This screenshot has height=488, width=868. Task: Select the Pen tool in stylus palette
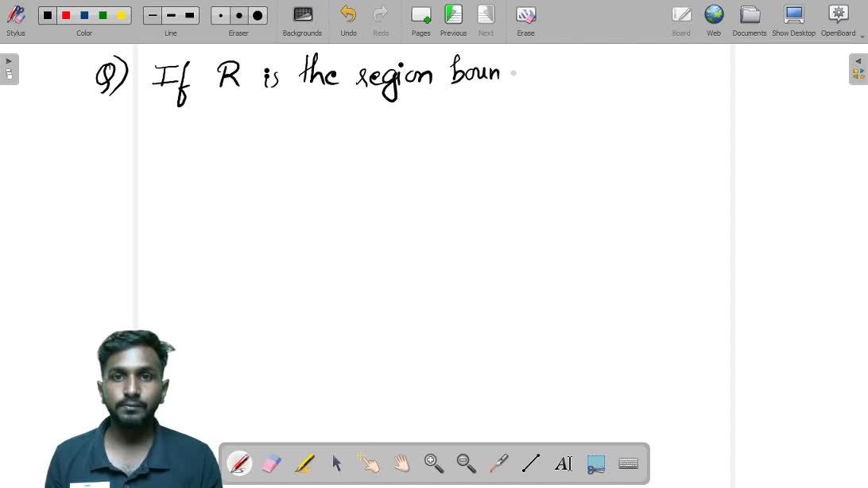coord(239,463)
